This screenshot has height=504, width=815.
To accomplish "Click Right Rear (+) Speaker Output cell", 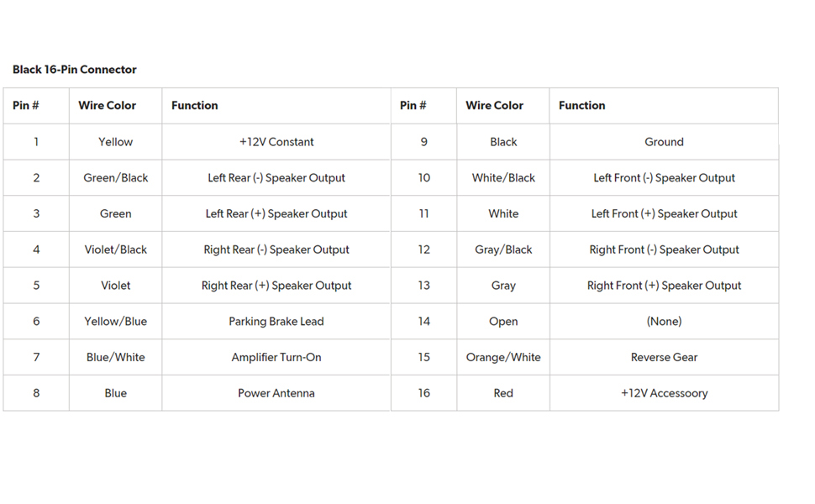I will (x=276, y=286).
